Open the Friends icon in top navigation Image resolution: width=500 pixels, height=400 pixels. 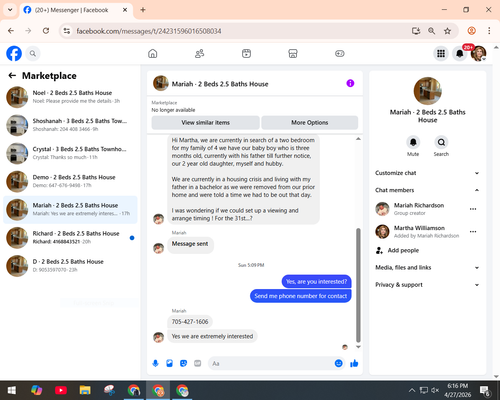coord(199,53)
